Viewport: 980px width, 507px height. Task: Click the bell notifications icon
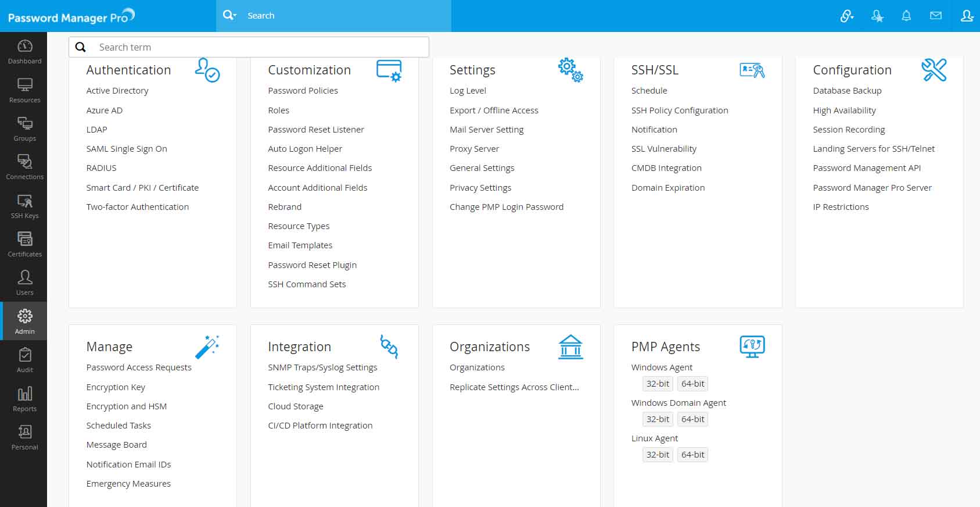[x=906, y=16]
